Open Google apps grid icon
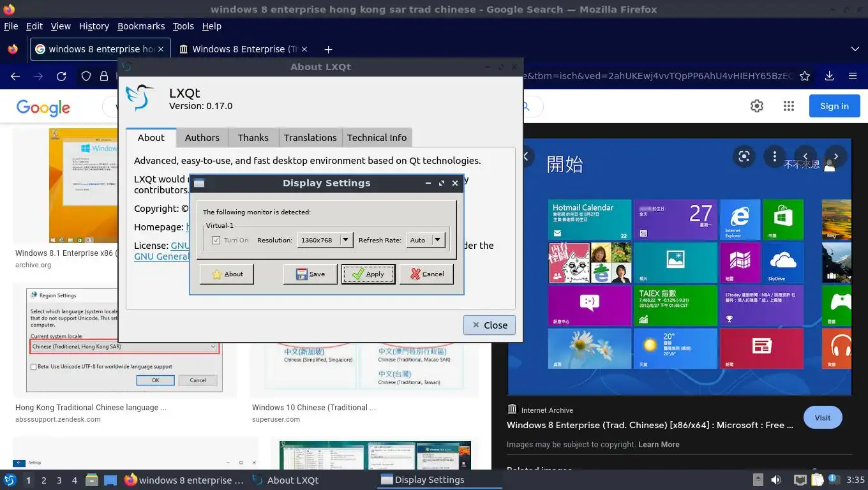This screenshot has height=490, width=868. coord(789,106)
